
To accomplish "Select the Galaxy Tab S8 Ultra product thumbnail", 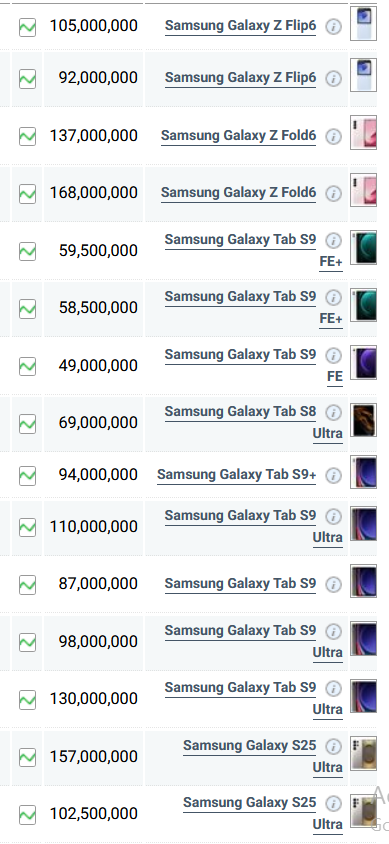I will [x=363, y=420].
